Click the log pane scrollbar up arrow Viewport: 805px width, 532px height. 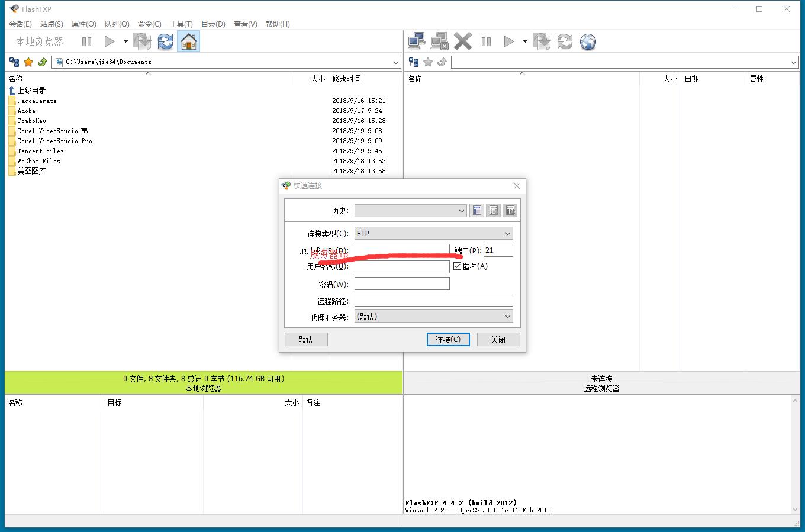point(795,401)
